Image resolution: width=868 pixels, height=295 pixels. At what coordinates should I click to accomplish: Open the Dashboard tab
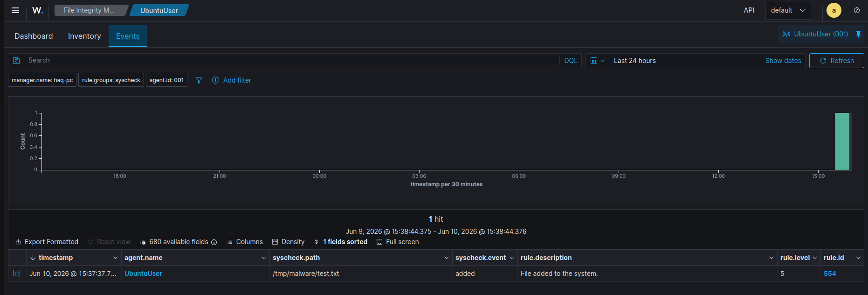[x=34, y=36]
